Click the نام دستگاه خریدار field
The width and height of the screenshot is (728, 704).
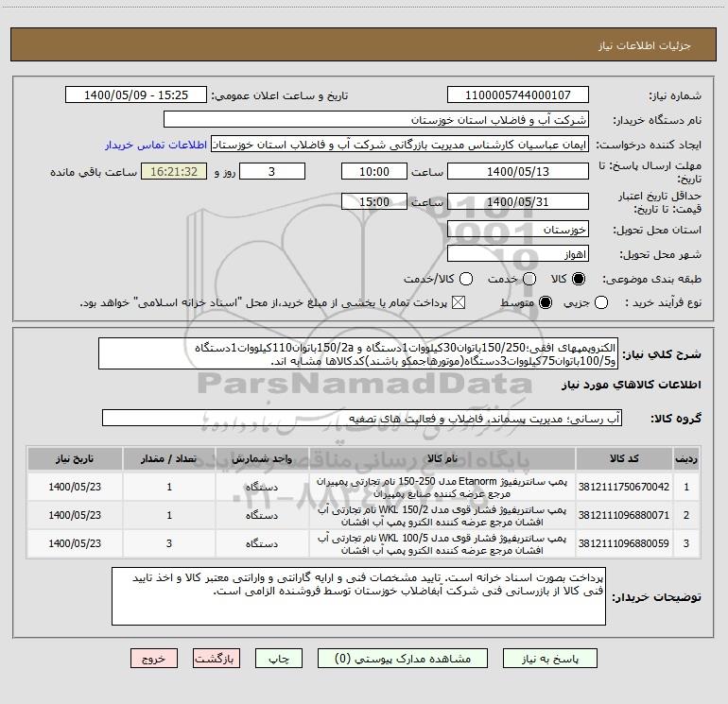376,119
